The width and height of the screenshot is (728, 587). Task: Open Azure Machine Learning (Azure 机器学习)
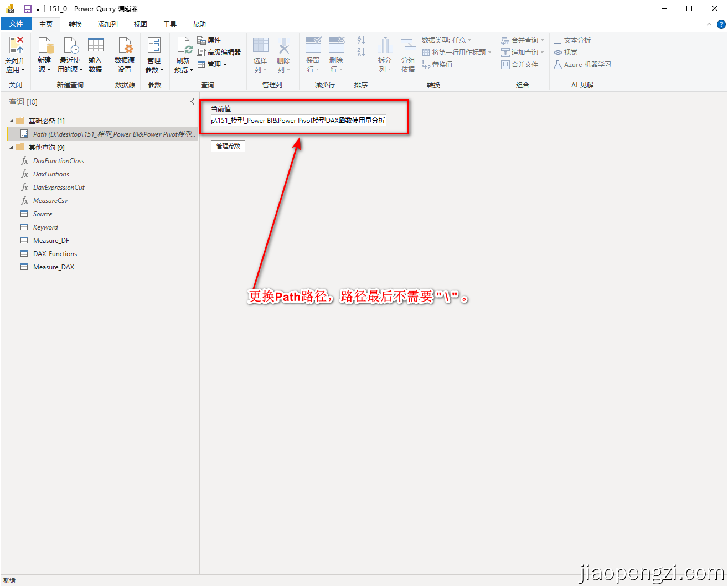click(582, 65)
